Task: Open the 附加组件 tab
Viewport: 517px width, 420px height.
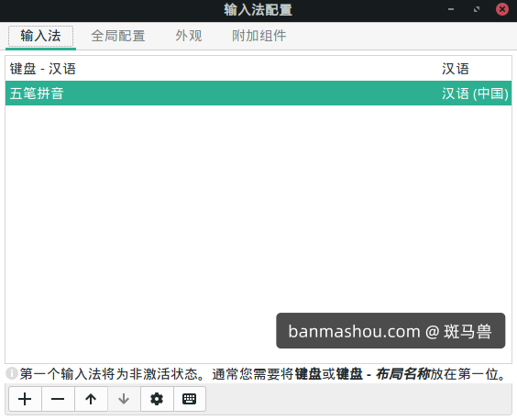Action: pos(258,36)
